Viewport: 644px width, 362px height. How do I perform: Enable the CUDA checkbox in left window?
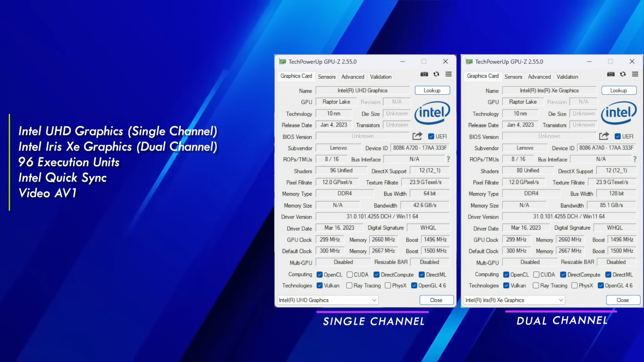pos(350,275)
